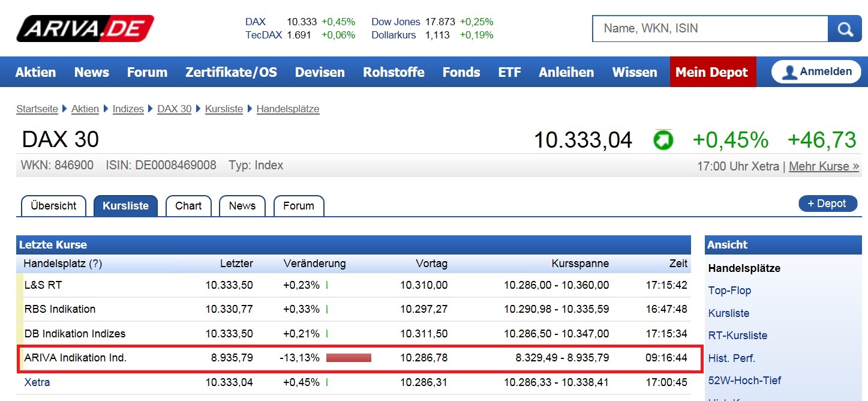868x401 pixels.
Task: Click the red -13,13% change bar
Action: tap(349, 358)
